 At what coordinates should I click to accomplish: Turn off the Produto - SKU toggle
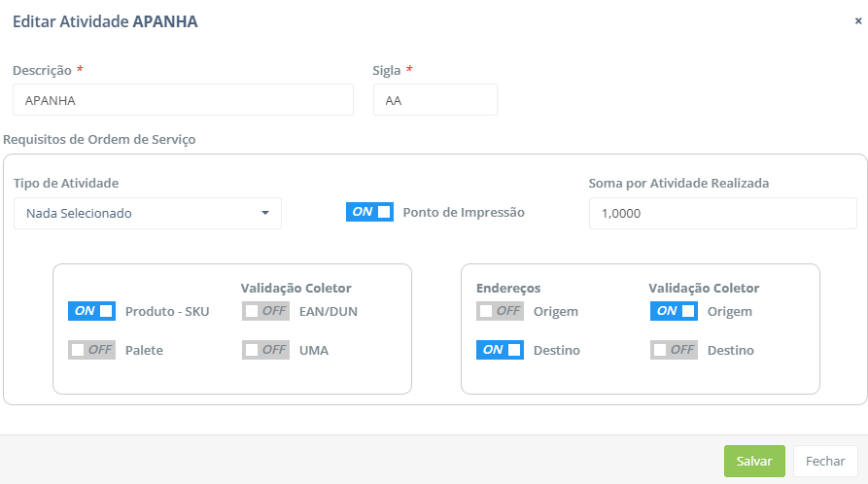pos(91,311)
